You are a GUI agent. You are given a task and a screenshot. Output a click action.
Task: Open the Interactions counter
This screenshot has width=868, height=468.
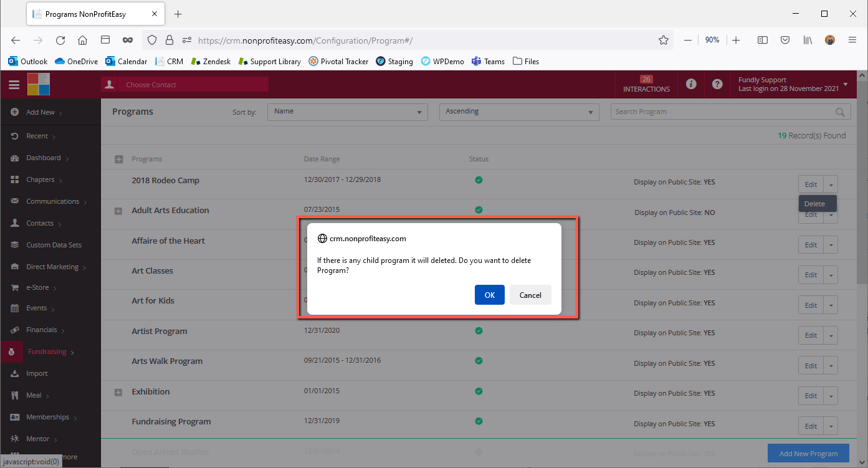tap(646, 84)
